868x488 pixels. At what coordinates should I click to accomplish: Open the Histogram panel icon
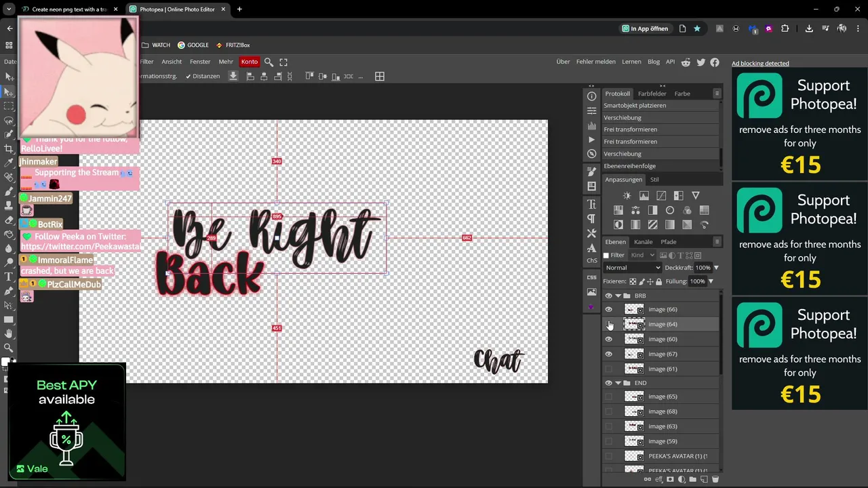click(x=591, y=125)
